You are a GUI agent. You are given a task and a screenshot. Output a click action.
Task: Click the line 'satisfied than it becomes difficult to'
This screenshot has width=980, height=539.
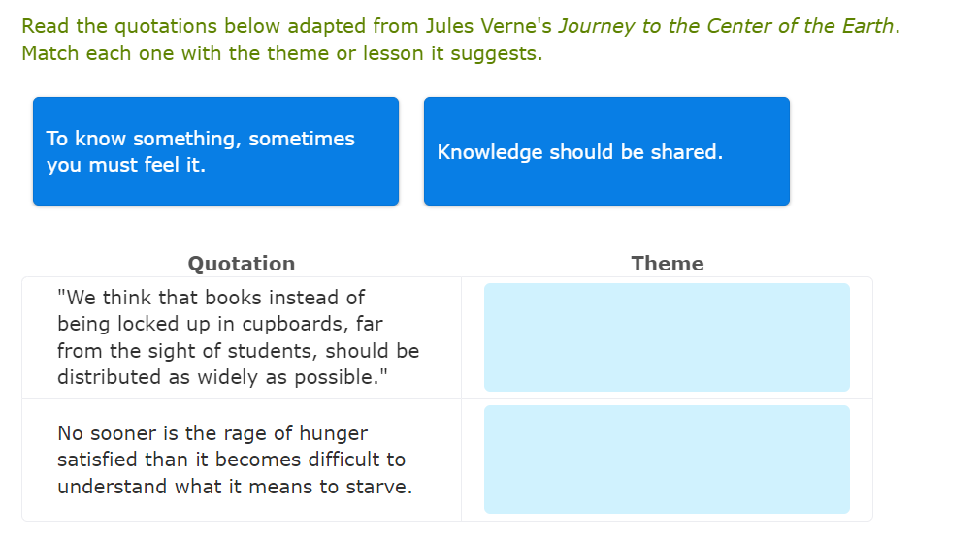click(231, 460)
